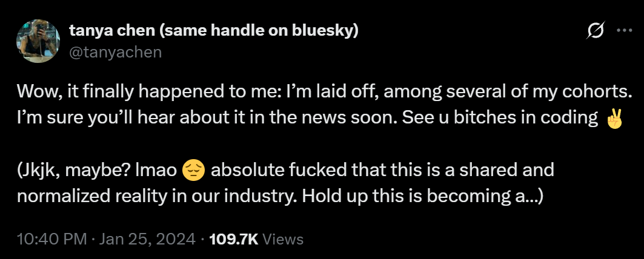Open the three-dot More options menu
644x259 pixels.
coord(623,30)
